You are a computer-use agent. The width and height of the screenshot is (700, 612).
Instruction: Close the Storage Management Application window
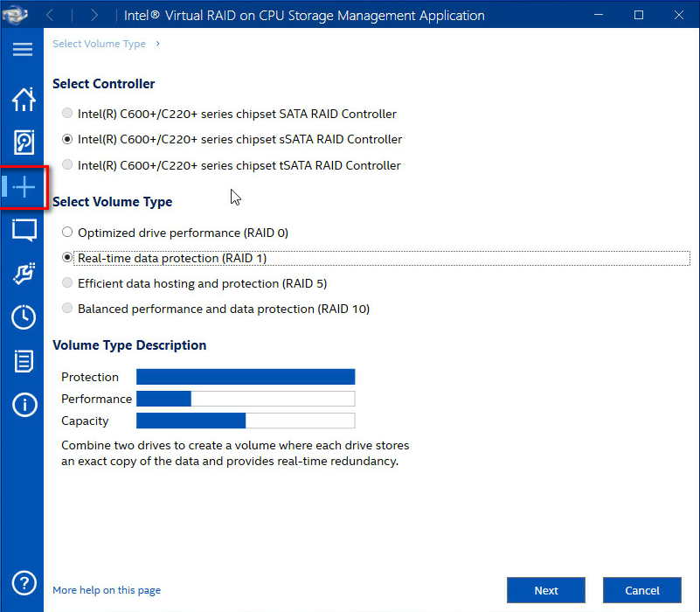pos(679,15)
